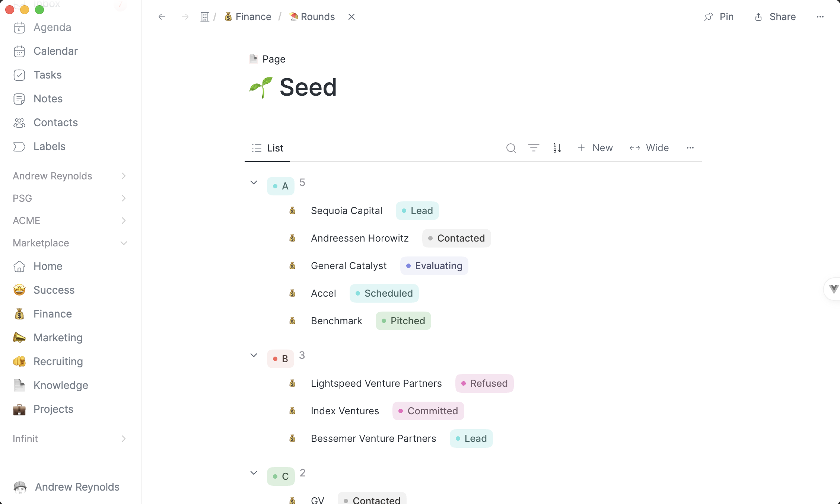Screen dimensions: 840x504
Task: Open the Sequoia Capital entry
Action: [x=347, y=211]
